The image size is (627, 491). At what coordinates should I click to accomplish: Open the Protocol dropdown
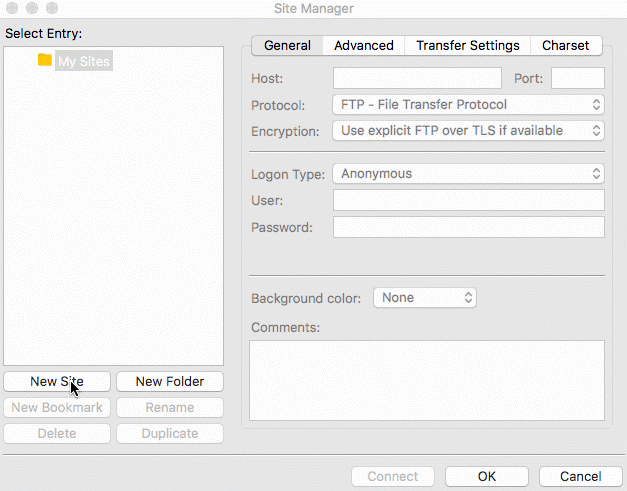click(x=468, y=105)
